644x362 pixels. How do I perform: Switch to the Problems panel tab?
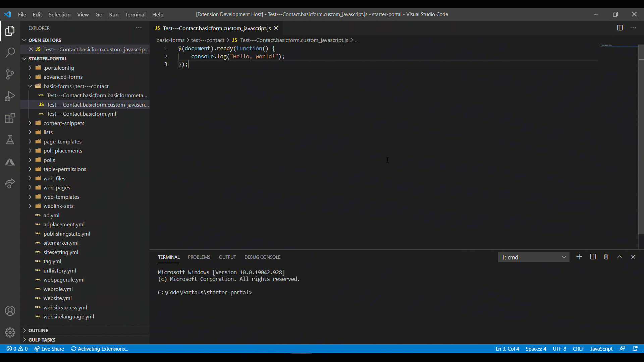pyautogui.click(x=199, y=257)
